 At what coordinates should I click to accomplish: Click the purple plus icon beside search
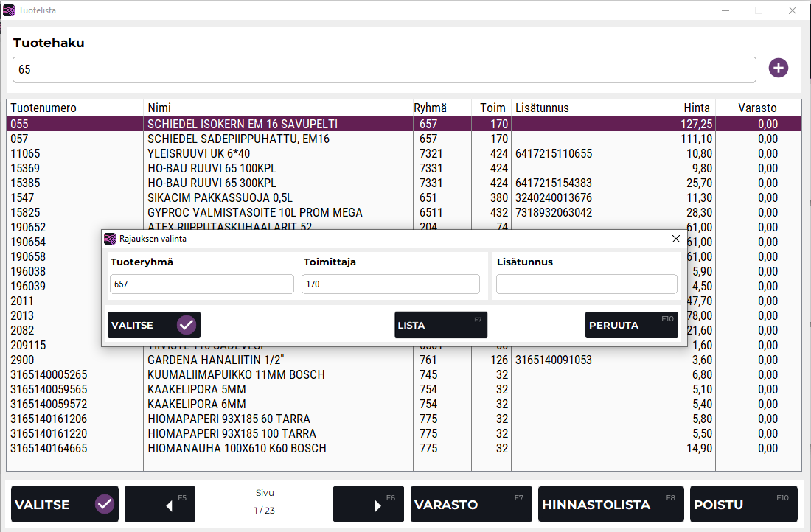[778, 69]
